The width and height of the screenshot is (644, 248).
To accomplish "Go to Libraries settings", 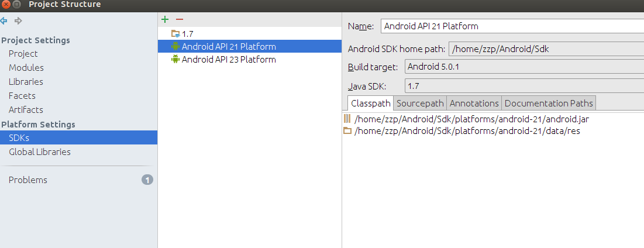I will click(x=26, y=82).
